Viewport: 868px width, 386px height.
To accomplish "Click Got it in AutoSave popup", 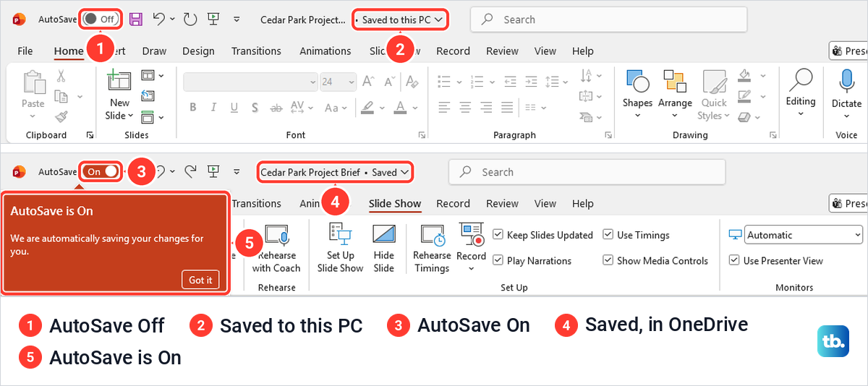I will pos(200,280).
